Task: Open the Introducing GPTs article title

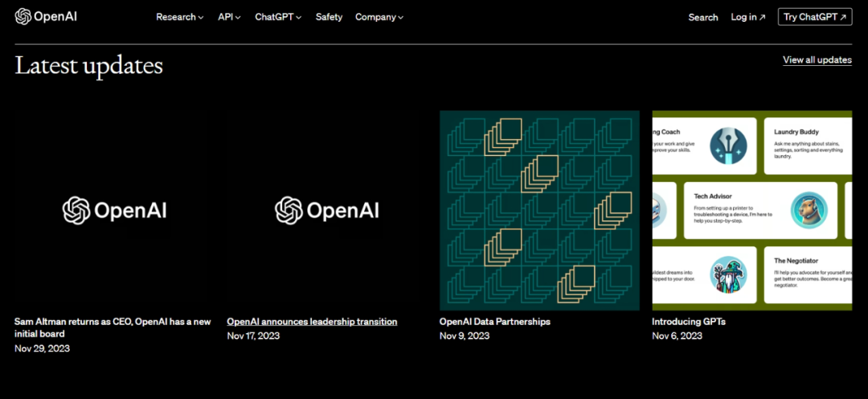Action: click(689, 322)
